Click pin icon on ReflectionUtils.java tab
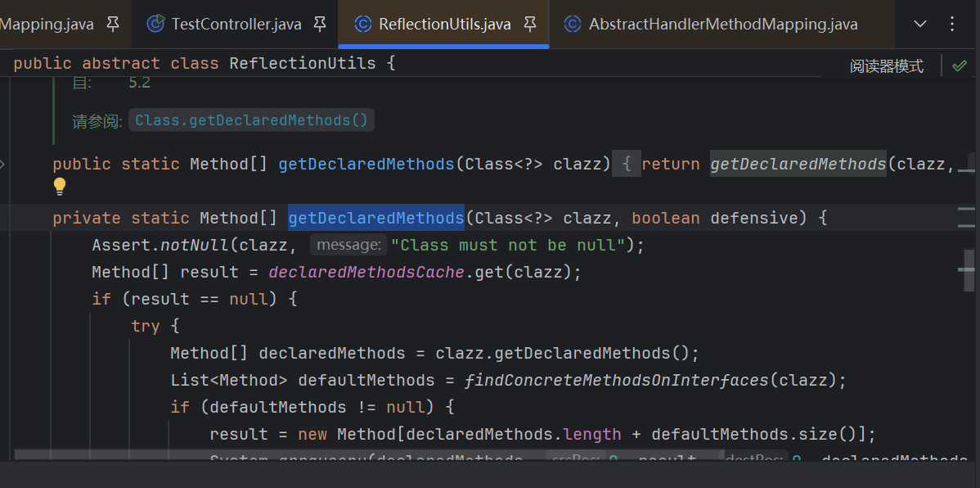 coord(530,25)
